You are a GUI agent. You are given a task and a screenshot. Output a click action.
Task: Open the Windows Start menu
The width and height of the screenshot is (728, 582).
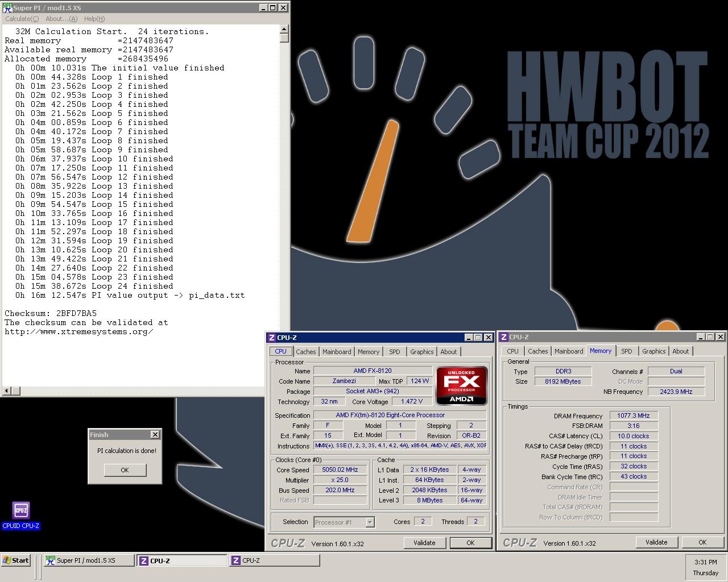pyautogui.click(x=16, y=560)
